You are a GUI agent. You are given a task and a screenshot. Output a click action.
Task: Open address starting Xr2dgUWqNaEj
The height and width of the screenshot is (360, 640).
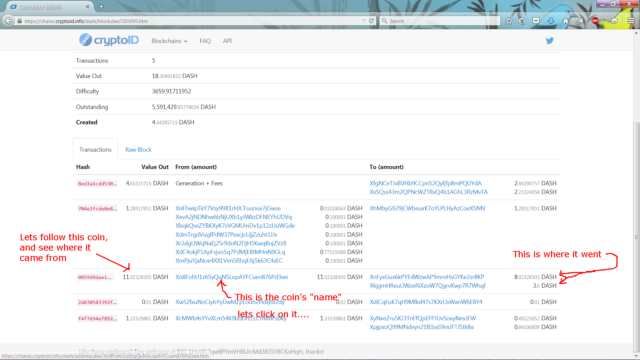[x=231, y=243]
